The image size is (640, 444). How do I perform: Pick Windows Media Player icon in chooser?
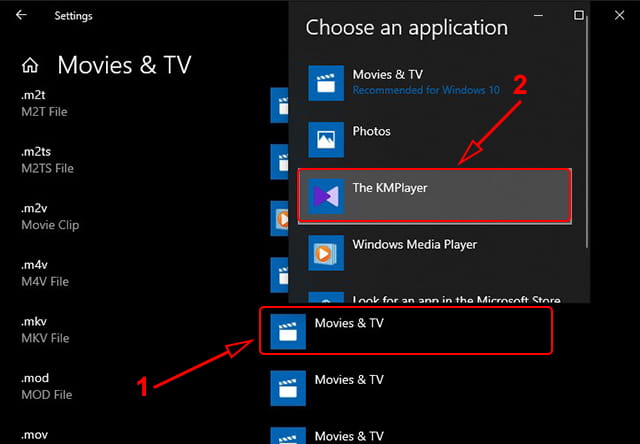click(x=326, y=253)
